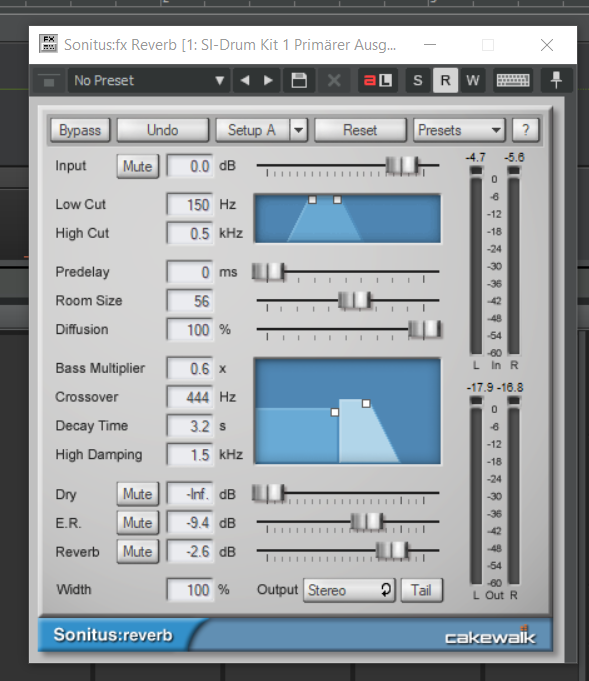Open the Output Stereo selector
Image resolution: width=589 pixels, height=681 pixels.
pyautogui.click(x=349, y=590)
